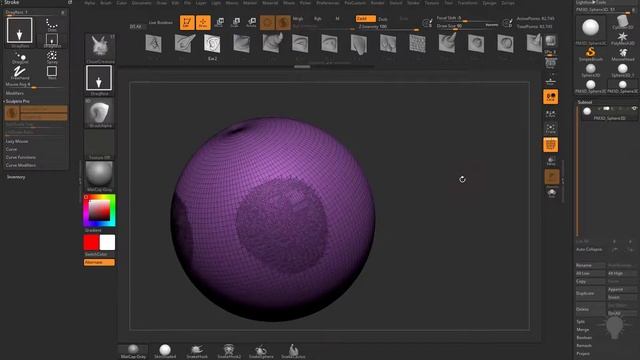Enable M material-only mode

tap(337, 19)
